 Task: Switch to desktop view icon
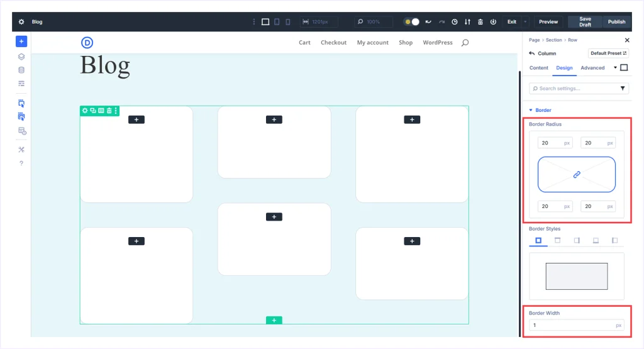[265, 22]
